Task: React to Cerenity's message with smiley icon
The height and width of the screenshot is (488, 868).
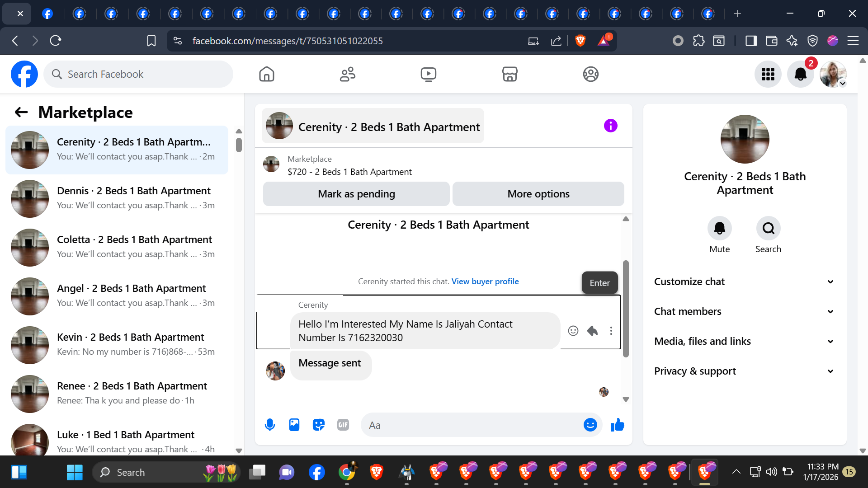Action: (573, 331)
